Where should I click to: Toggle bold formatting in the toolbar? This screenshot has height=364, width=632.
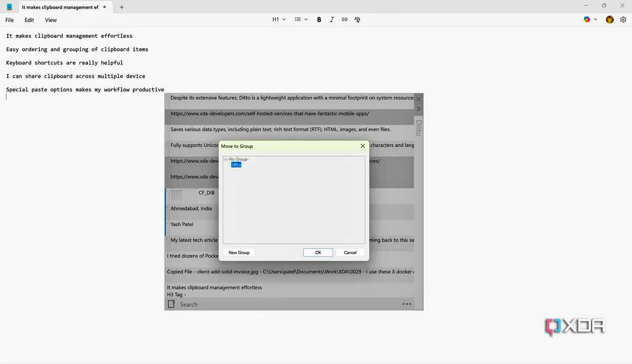click(x=319, y=19)
